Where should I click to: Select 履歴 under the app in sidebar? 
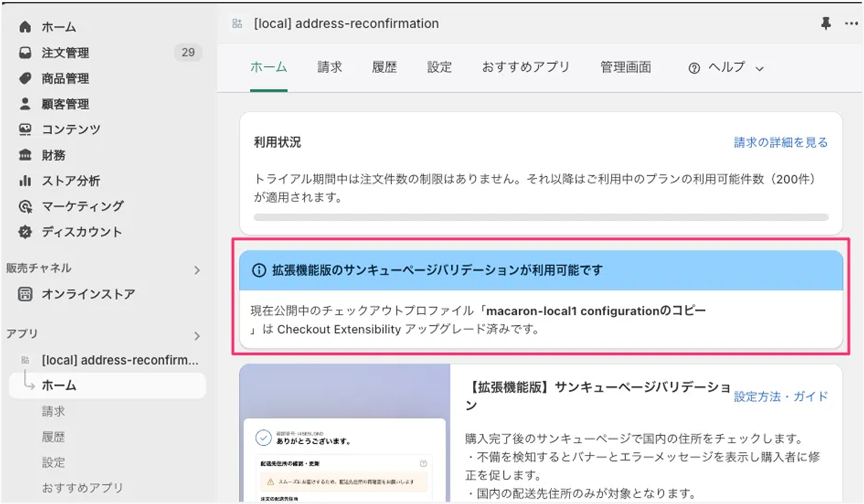tap(53, 437)
